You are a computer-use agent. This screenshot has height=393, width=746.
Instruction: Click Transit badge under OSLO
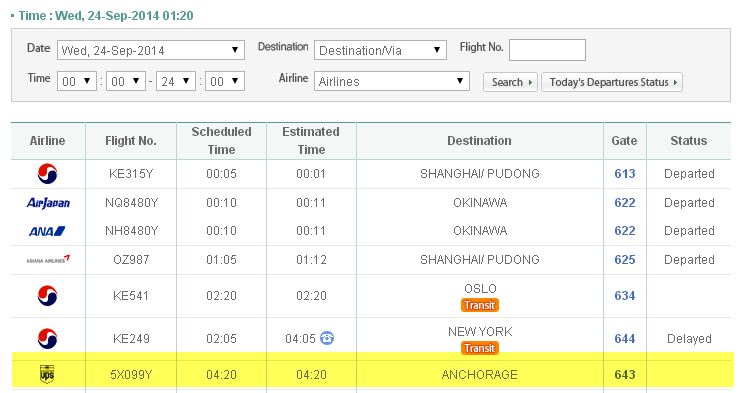(480, 305)
